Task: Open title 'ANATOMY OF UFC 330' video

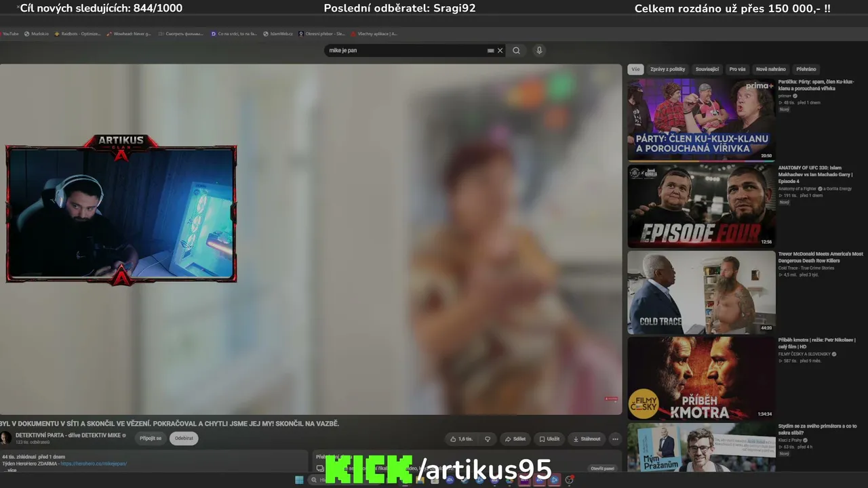Action: click(x=816, y=174)
